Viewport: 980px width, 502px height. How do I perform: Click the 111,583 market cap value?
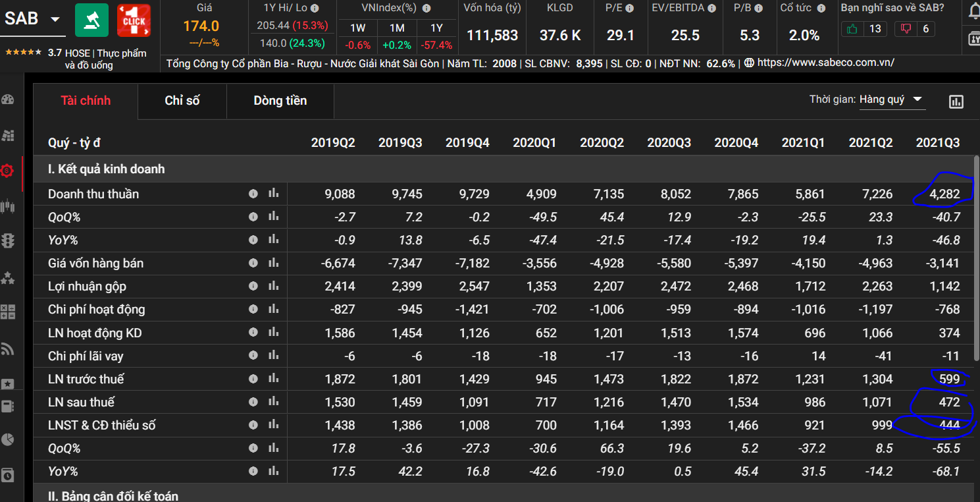[492, 36]
